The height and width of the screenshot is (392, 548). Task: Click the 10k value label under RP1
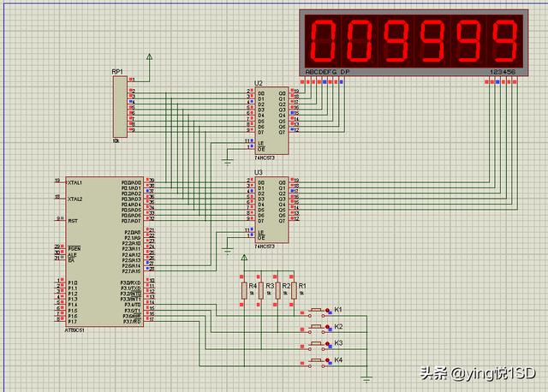coord(116,141)
